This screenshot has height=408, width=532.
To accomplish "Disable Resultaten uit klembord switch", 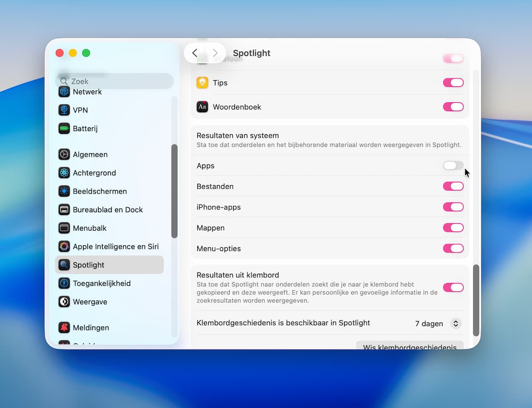I will [x=453, y=288].
